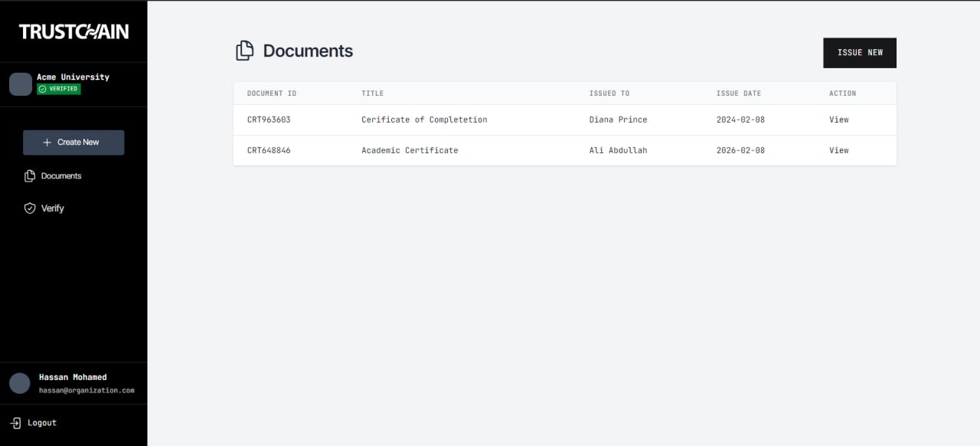Select document ID CRT963603

click(269, 120)
